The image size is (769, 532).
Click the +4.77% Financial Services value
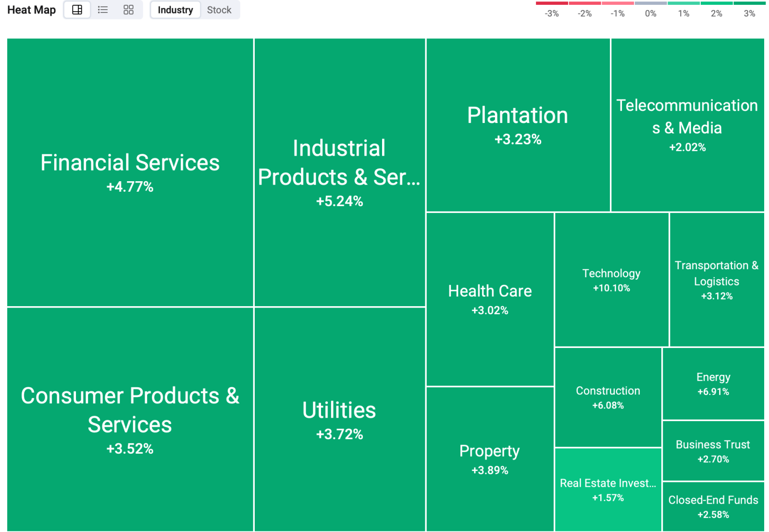[130, 186]
